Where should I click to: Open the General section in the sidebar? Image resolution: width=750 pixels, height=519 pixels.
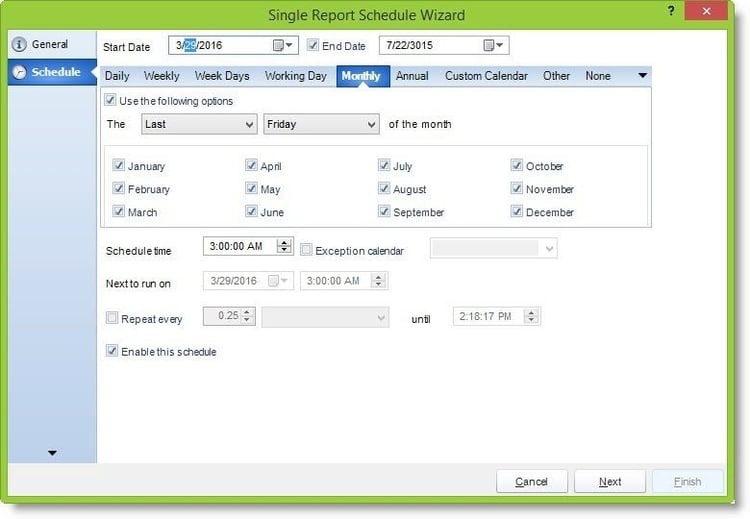pos(52,44)
